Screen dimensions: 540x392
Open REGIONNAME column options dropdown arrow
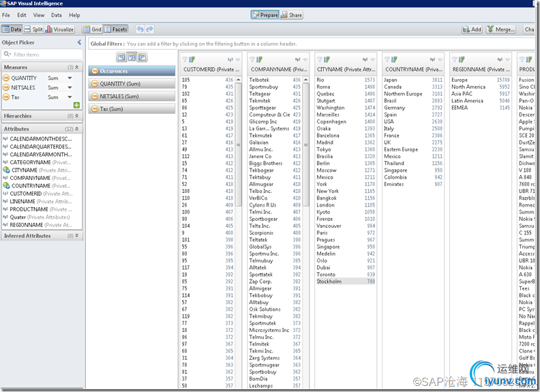508,60
